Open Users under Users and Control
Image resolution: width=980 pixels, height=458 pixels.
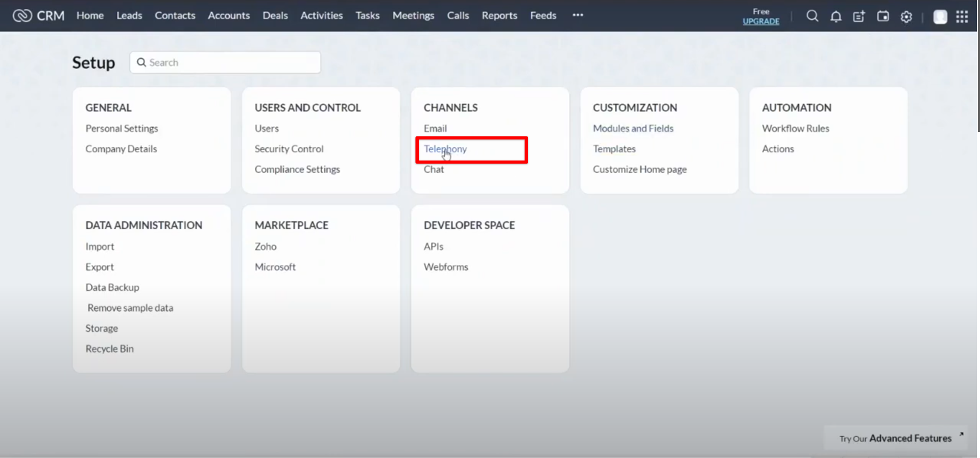click(x=267, y=128)
